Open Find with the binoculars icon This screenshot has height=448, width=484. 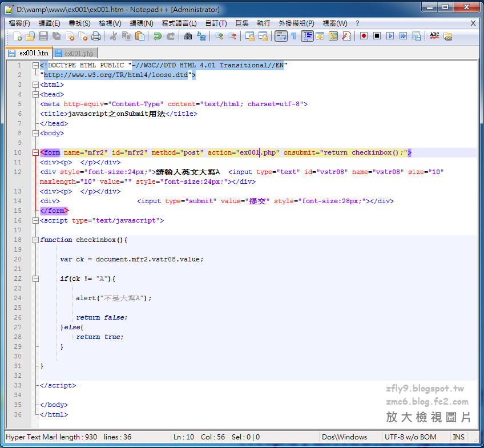click(188, 36)
